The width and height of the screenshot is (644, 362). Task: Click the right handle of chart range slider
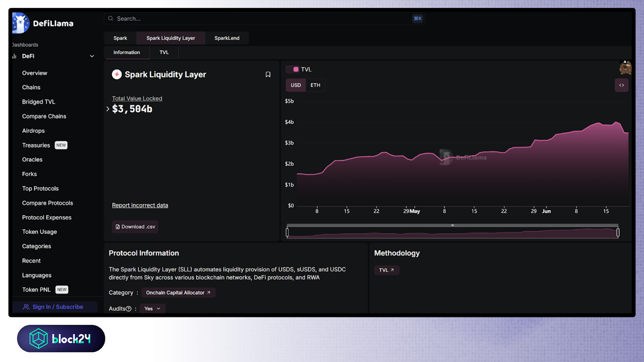(x=618, y=232)
